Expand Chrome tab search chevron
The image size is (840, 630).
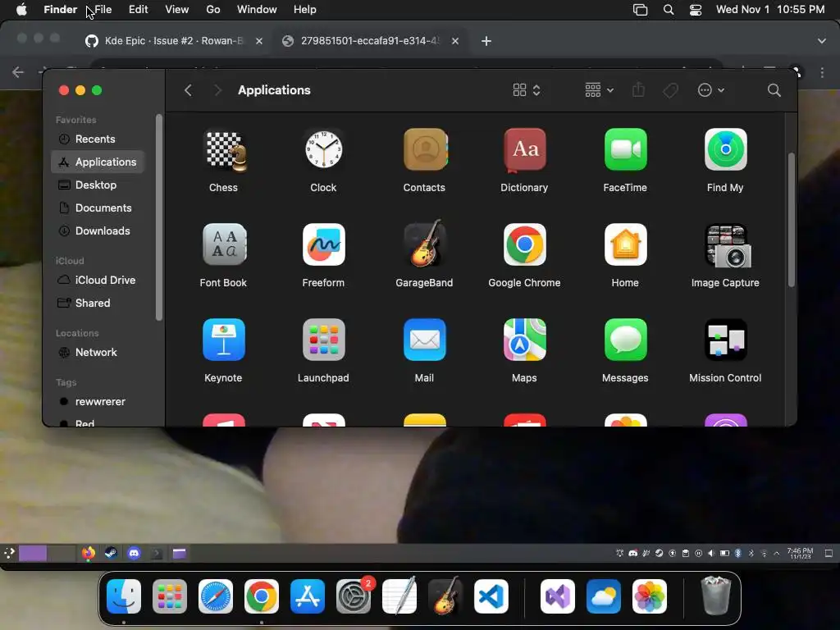[822, 41]
